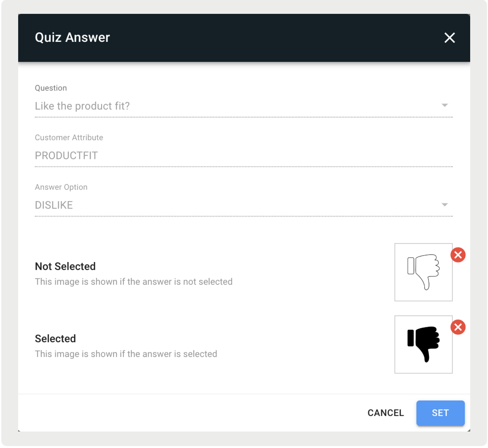The height and width of the screenshot is (448, 488).
Task: Click the 'Question' field label
Action: tap(51, 88)
